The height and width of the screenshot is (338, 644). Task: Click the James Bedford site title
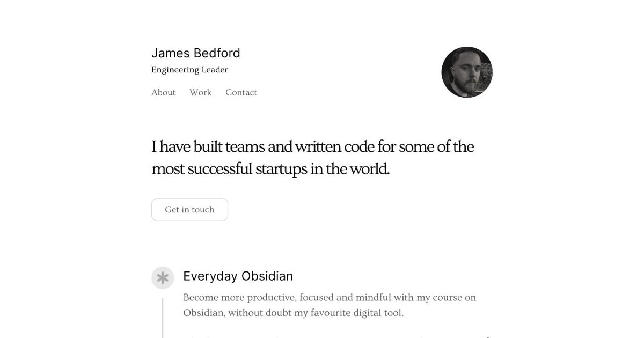pyautogui.click(x=196, y=53)
